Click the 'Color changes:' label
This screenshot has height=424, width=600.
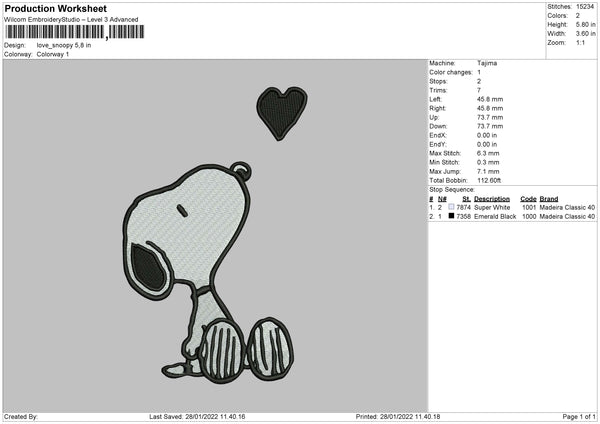451,72
